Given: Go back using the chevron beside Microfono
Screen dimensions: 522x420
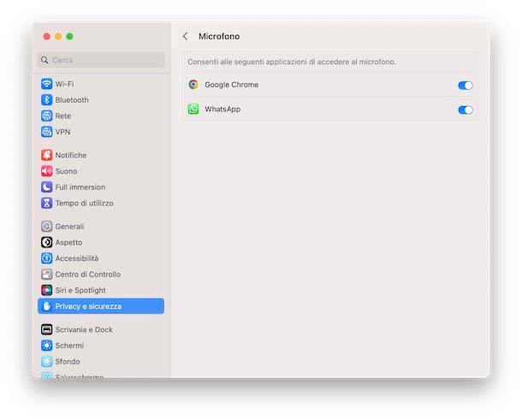Looking at the screenshot, I should pos(186,36).
